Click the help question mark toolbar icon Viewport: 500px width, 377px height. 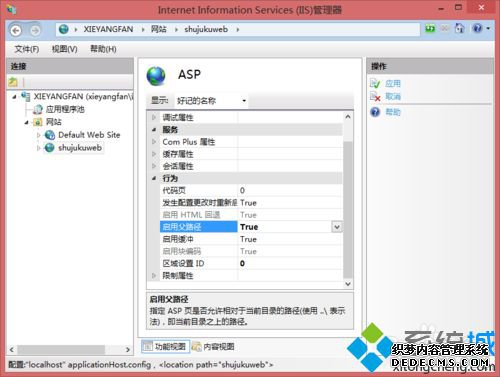pos(477,28)
